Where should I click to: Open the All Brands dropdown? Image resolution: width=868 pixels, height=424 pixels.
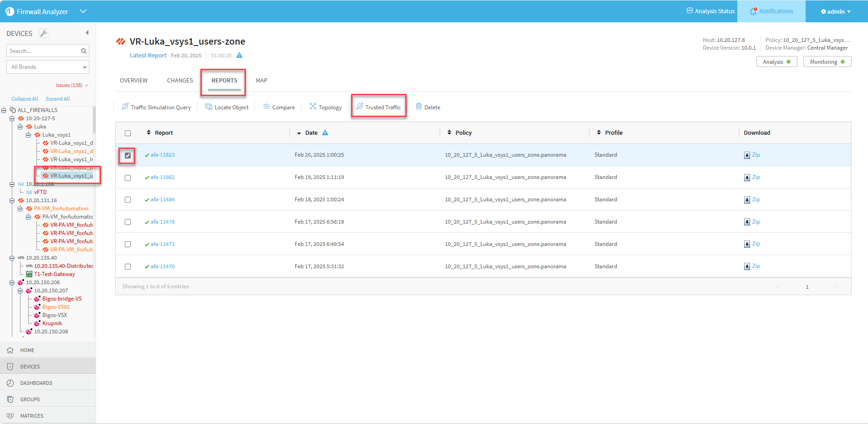[x=48, y=67]
